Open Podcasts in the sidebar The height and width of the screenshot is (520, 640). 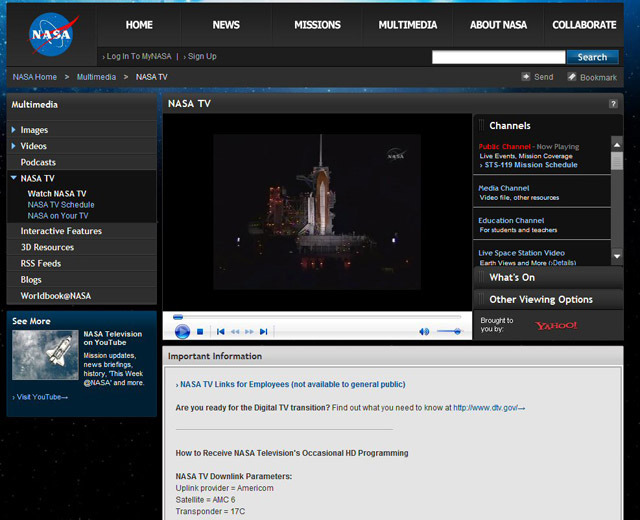pos(38,162)
